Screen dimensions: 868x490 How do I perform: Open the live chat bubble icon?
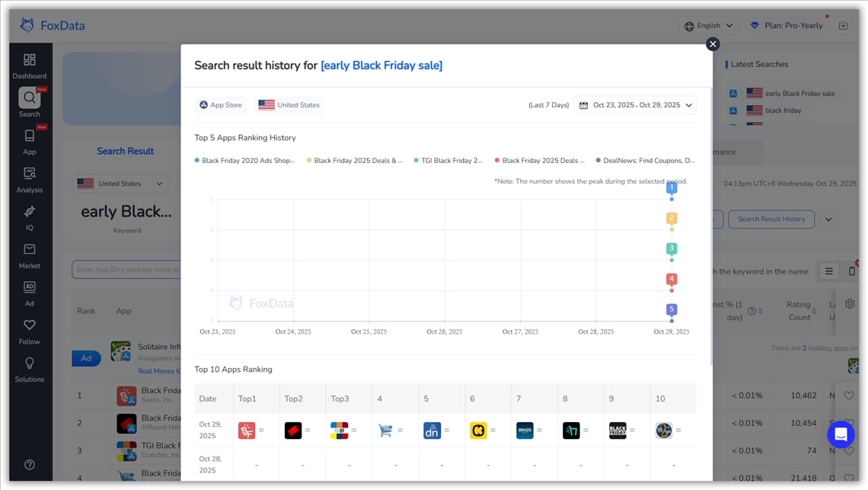pyautogui.click(x=841, y=434)
